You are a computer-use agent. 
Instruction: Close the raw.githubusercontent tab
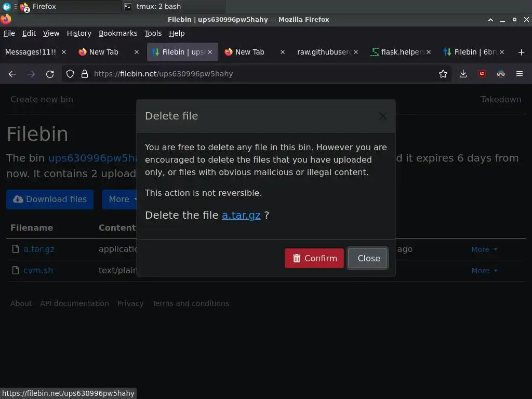coord(355,52)
